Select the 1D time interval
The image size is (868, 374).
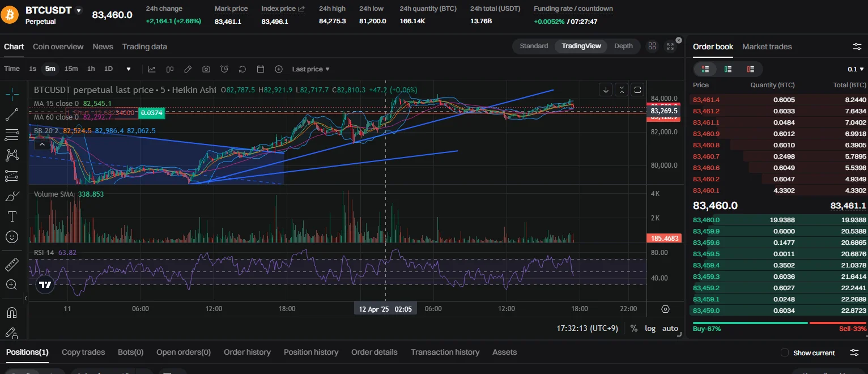[108, 69]
